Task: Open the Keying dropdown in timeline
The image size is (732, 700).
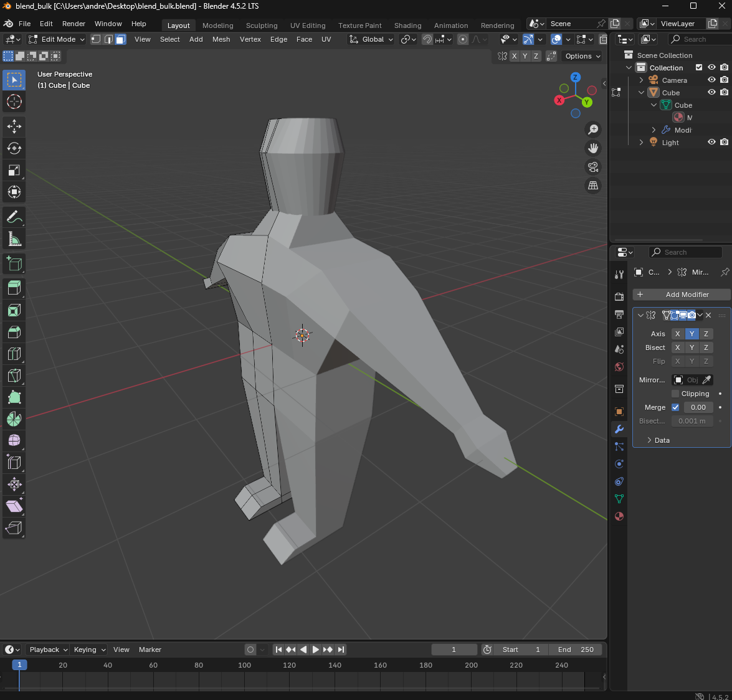Action: point(89,650)
